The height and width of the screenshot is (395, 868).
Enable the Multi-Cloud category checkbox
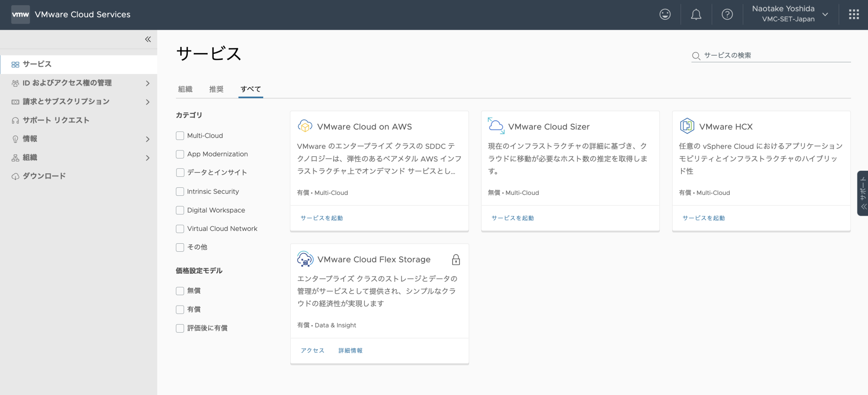pyautogui.click(x=180, y=136)
